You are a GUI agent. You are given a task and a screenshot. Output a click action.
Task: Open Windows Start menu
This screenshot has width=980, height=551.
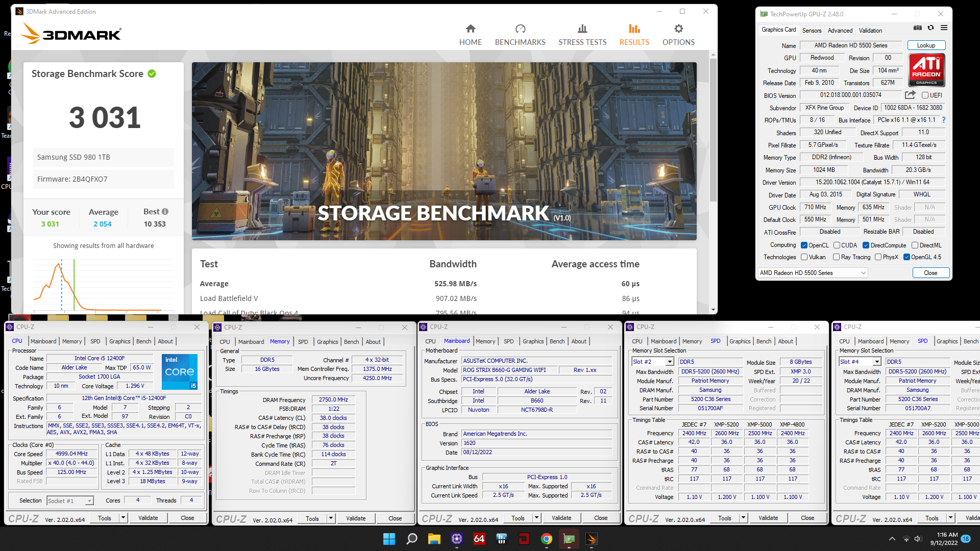pos(389,539)
